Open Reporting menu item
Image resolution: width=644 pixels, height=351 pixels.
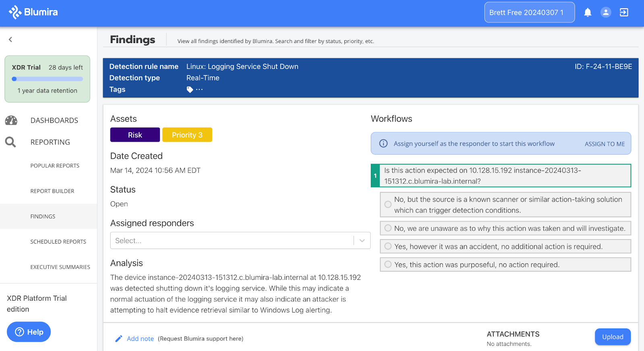pyautogui.click(x=50, y=142)
